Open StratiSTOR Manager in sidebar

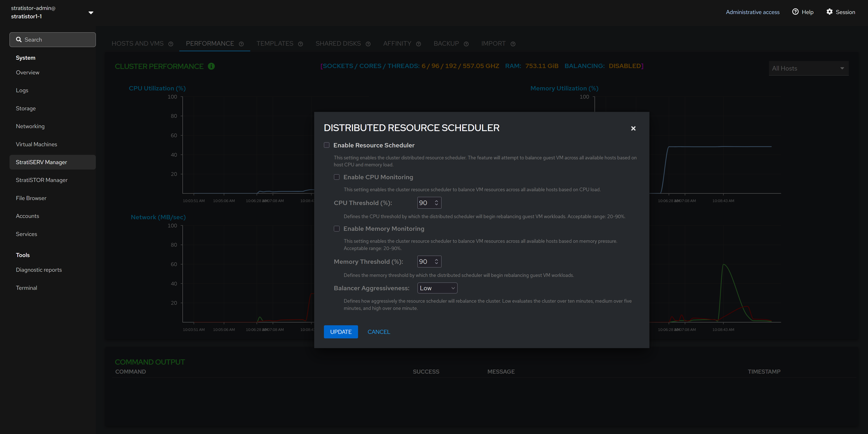click(42, 180)
